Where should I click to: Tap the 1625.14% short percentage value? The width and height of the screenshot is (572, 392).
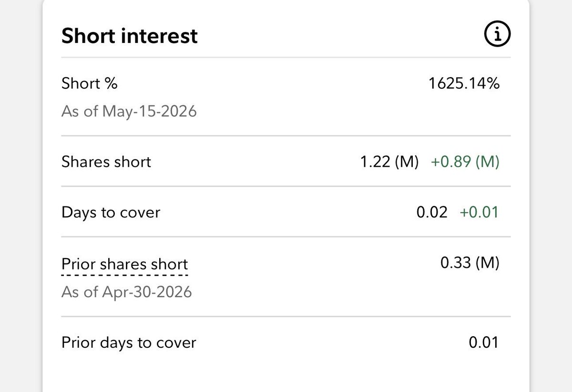(464, 84)
